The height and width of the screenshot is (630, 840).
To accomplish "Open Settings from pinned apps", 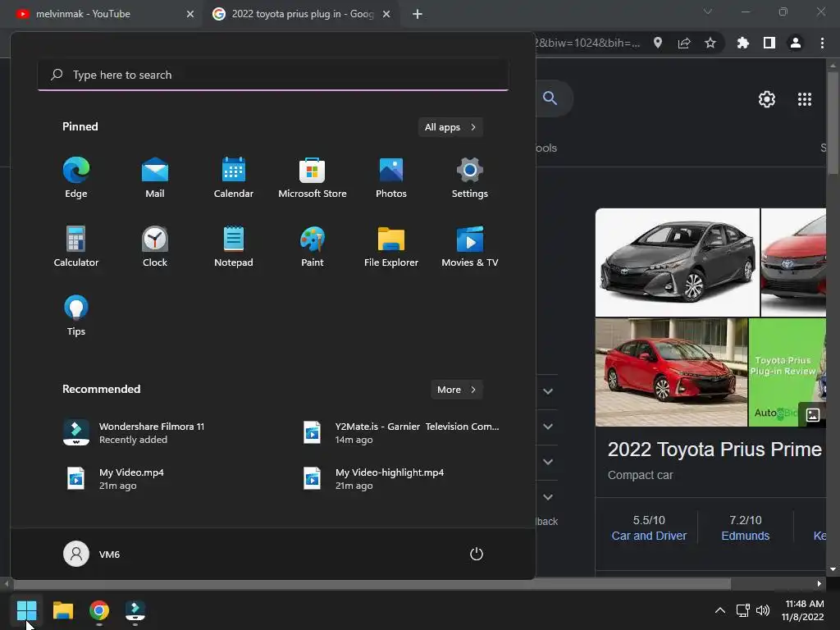I will pyautogui.click(x=470, y=178).
